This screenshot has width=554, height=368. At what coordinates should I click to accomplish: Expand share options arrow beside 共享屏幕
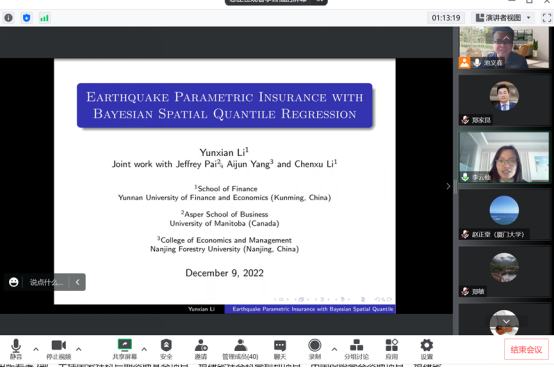[144, 349]
